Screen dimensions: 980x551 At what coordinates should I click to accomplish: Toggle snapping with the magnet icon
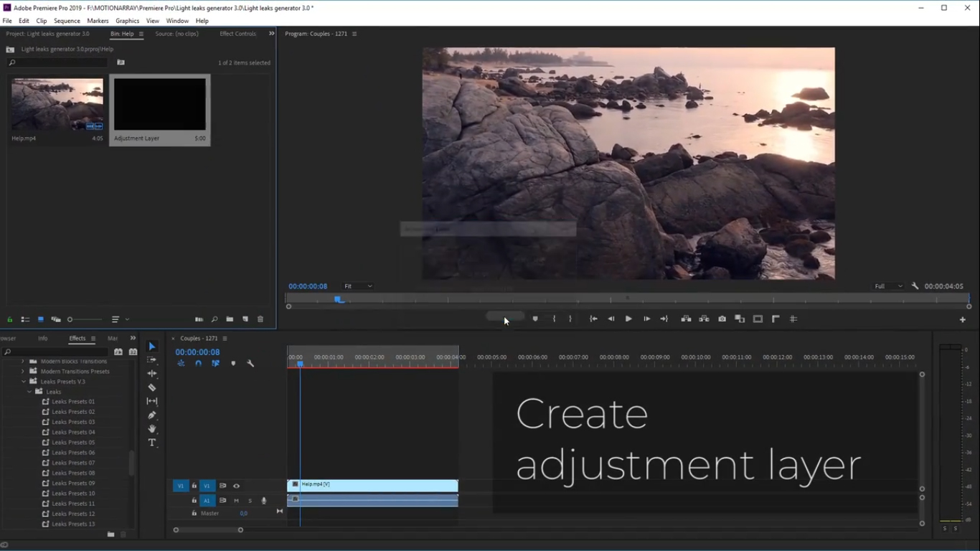198,363
